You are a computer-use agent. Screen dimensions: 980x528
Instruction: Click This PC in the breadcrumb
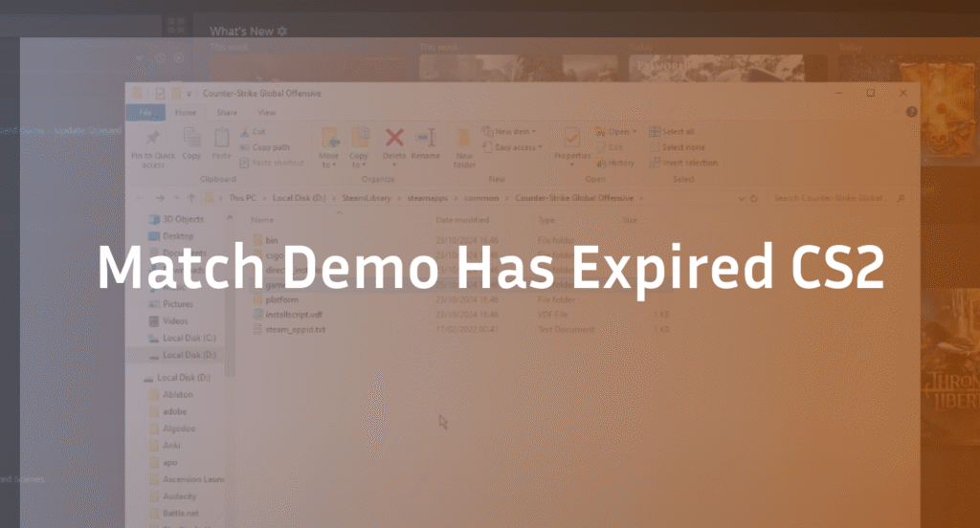(x=242, y=198)
